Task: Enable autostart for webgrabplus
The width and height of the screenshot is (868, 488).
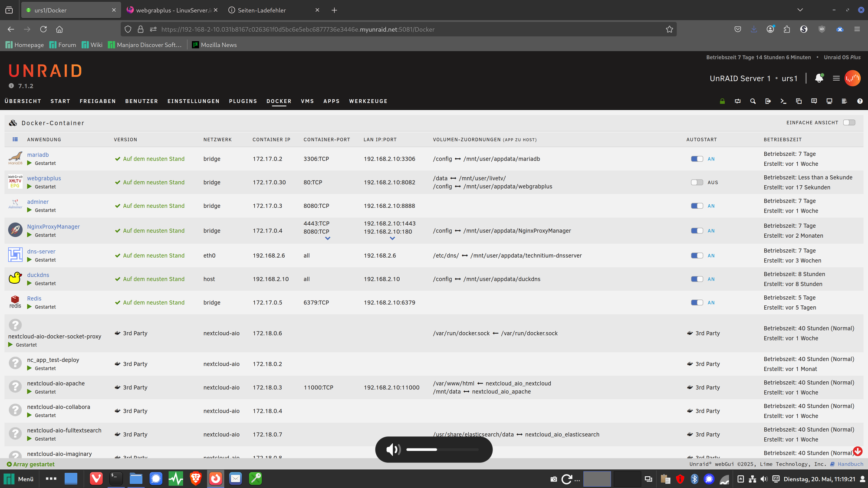Action: (697, 182)
